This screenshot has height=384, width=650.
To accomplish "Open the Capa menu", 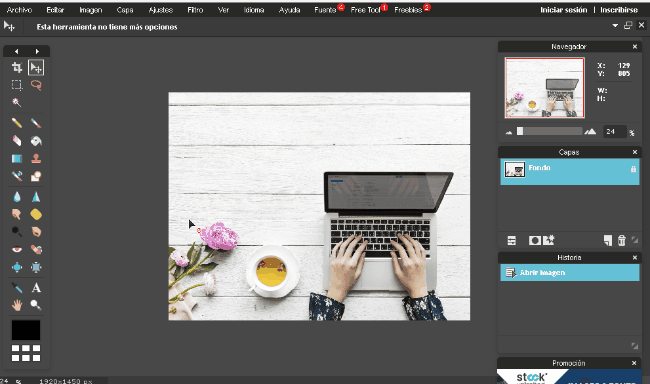I will tap(125, 10).
